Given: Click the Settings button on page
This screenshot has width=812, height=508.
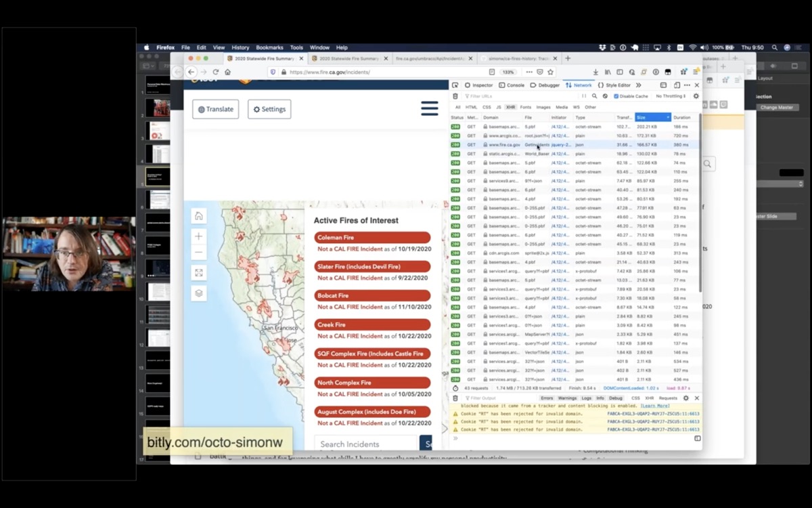Looking at the screenshot, I should pyautogui.click(x=269, y=109).
